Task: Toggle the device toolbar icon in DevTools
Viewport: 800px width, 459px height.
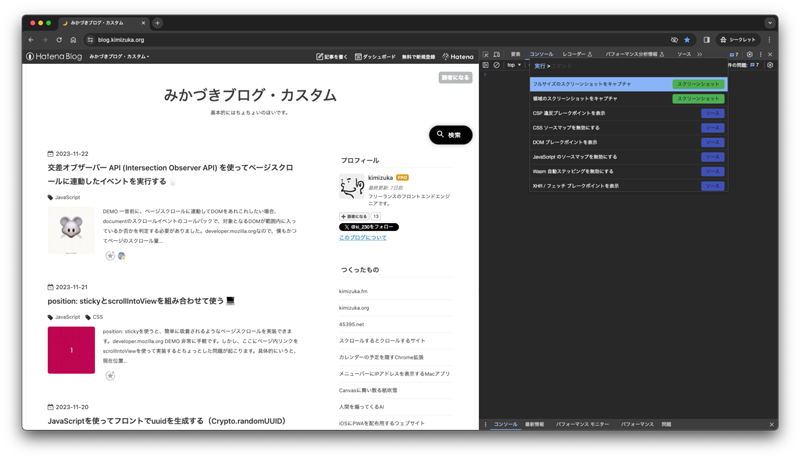Action: [496, 54]
